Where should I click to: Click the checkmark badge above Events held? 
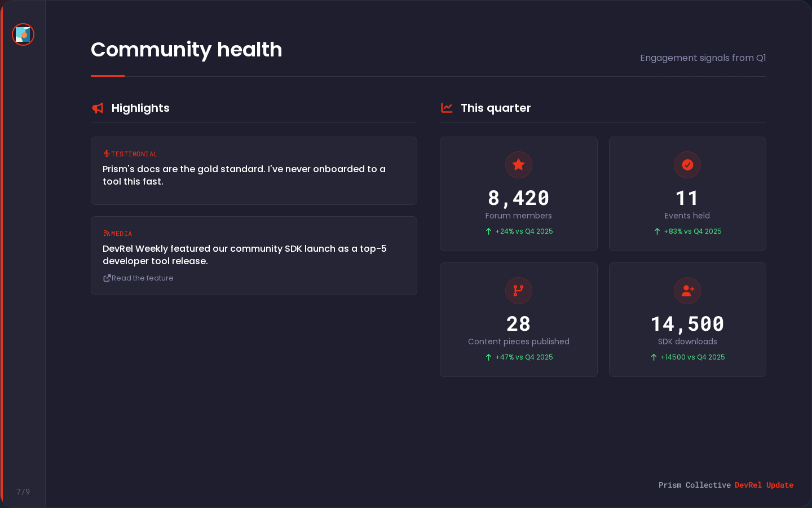687,165
